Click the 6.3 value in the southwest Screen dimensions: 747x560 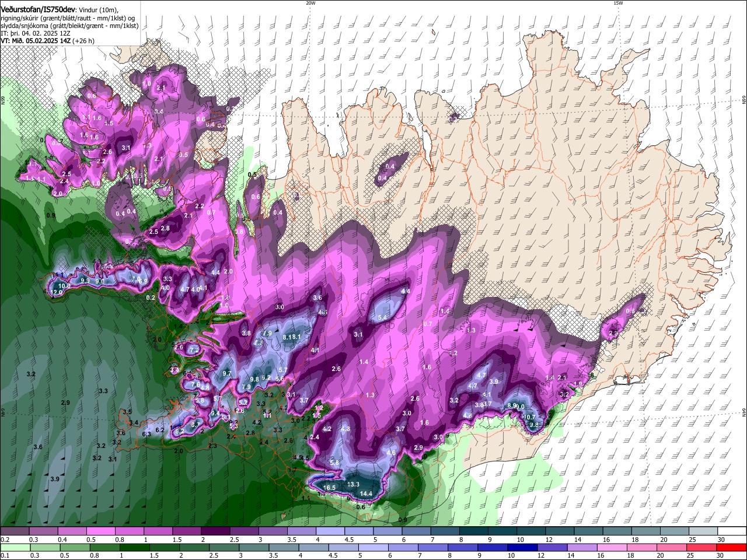pos(146,434)
